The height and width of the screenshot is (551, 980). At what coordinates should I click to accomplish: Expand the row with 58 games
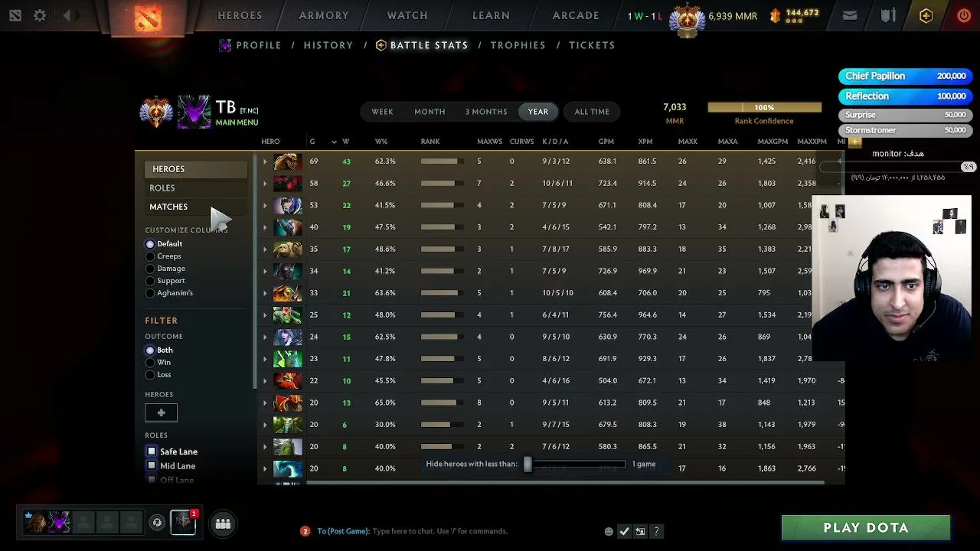tap(265, 184)
